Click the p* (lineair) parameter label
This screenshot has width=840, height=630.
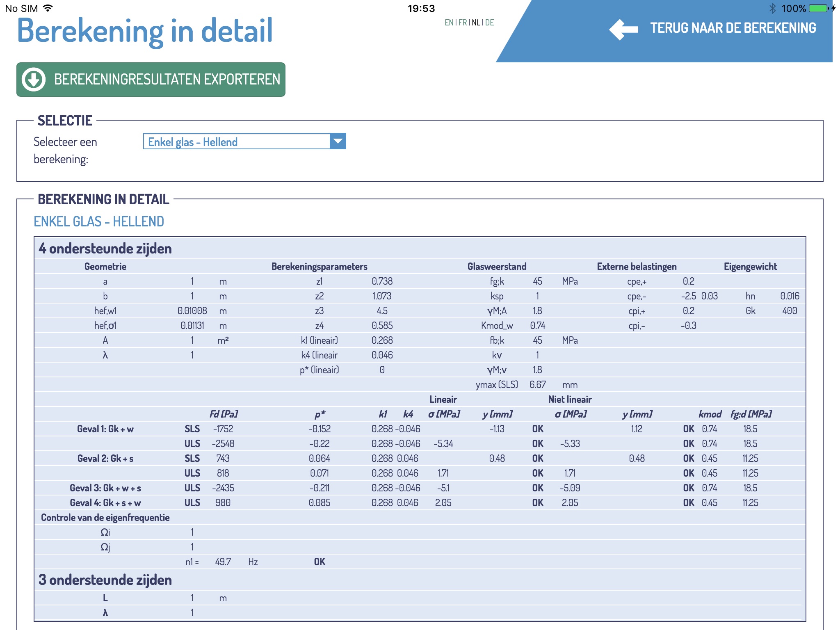[320, 370]
